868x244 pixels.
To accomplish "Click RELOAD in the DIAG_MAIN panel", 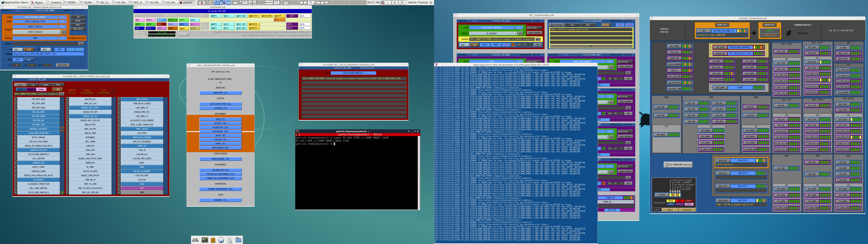I will 606,25.
